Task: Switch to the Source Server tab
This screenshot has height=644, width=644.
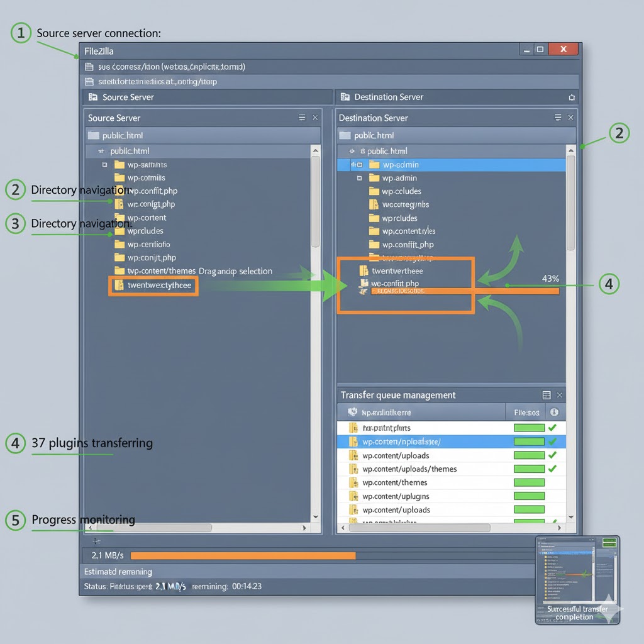Action: click(x=208, y=97)
